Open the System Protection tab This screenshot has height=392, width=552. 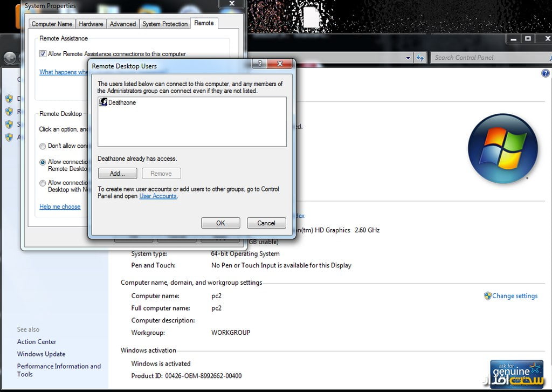(x=165, y=24)
